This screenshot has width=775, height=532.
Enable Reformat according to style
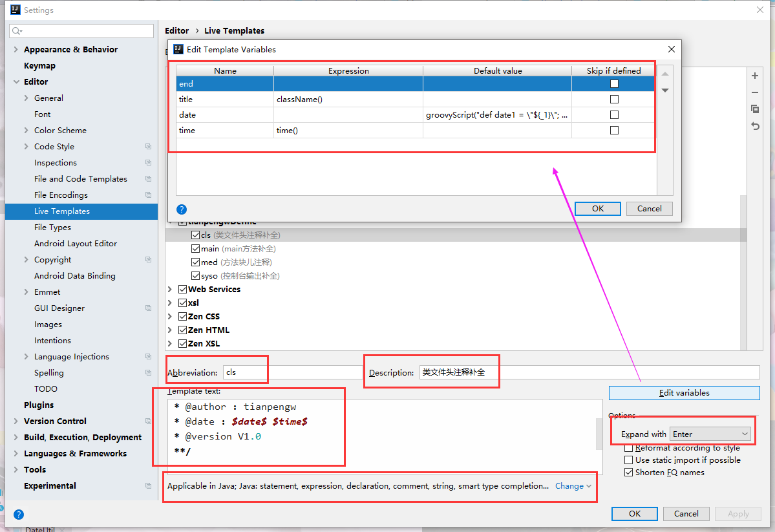629,448
